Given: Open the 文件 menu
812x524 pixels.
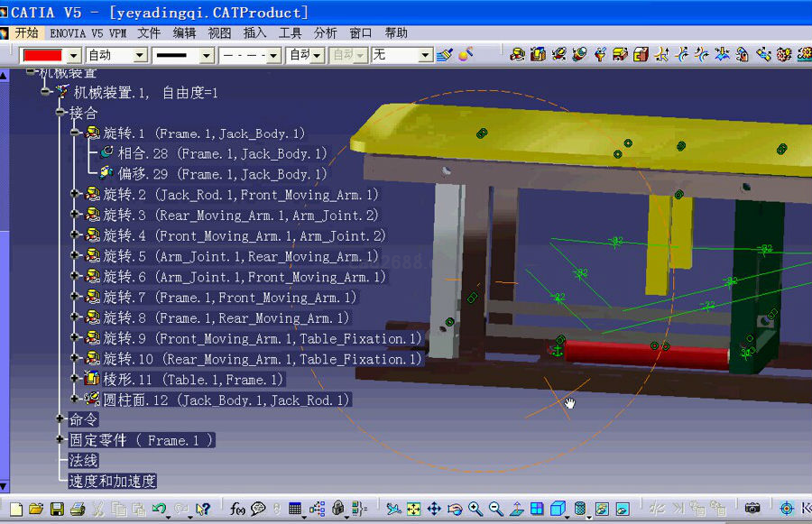Looking at the screenshot, I should click(149, 33).
